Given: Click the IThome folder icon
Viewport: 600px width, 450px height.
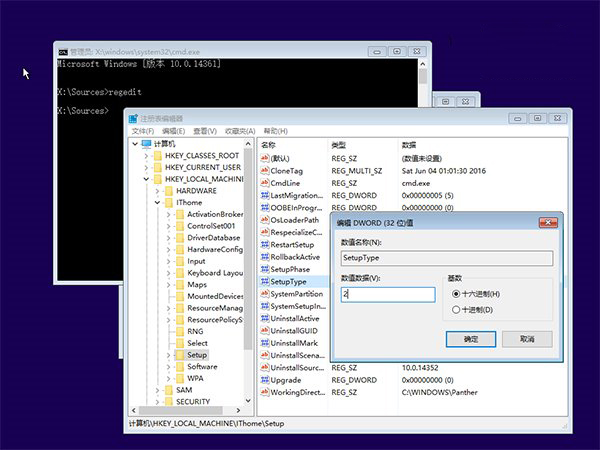Looking at the screenshot, I should tap(169, 202).
